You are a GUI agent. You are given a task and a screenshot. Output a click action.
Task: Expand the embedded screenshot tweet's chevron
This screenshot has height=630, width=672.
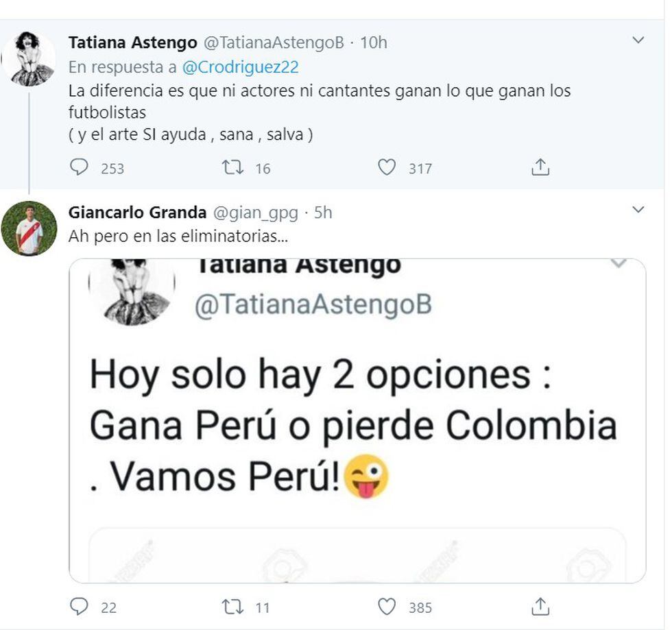[619, 264]
